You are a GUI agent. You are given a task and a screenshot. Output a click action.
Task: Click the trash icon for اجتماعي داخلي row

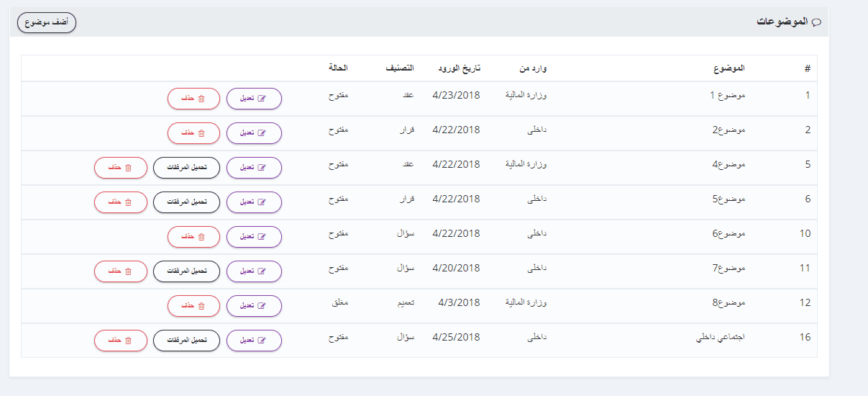click(128, 341)
